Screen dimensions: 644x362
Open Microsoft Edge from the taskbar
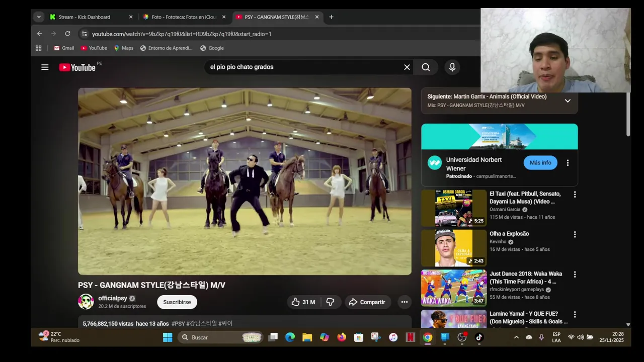(x=290, y=337)
